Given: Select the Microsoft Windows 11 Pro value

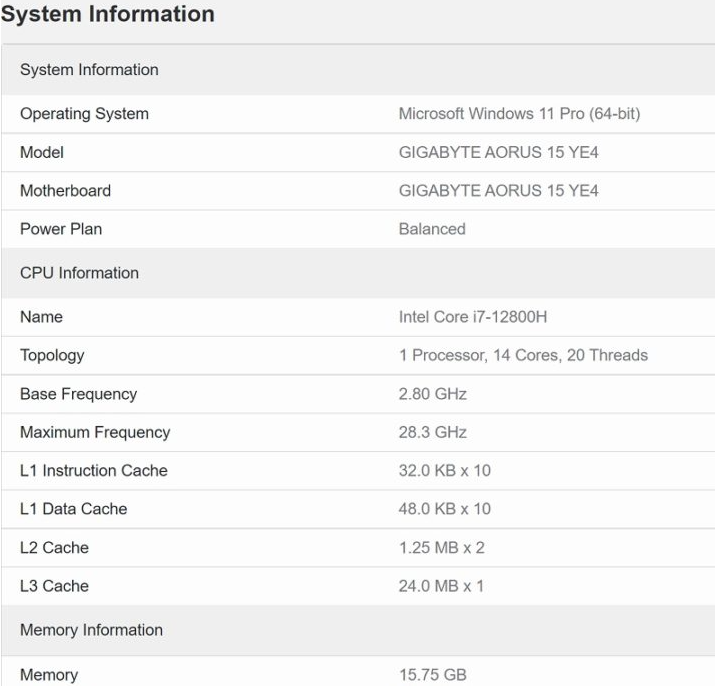Looking at the screenshot, I should click(519, 114).
